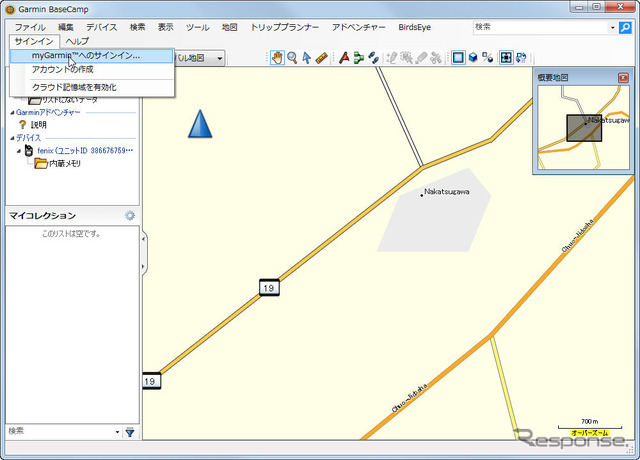This screenshot has width=640, height=460.
Task: Click the gray viewport rectangle in overview map
Action: pos(584,128)
